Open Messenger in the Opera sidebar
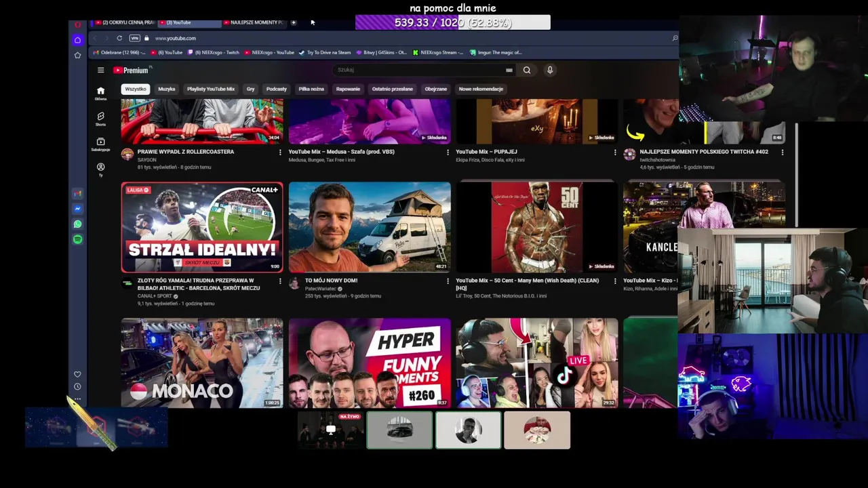The height and width of the screenshot is (488, 868). [x=78, y=209]
